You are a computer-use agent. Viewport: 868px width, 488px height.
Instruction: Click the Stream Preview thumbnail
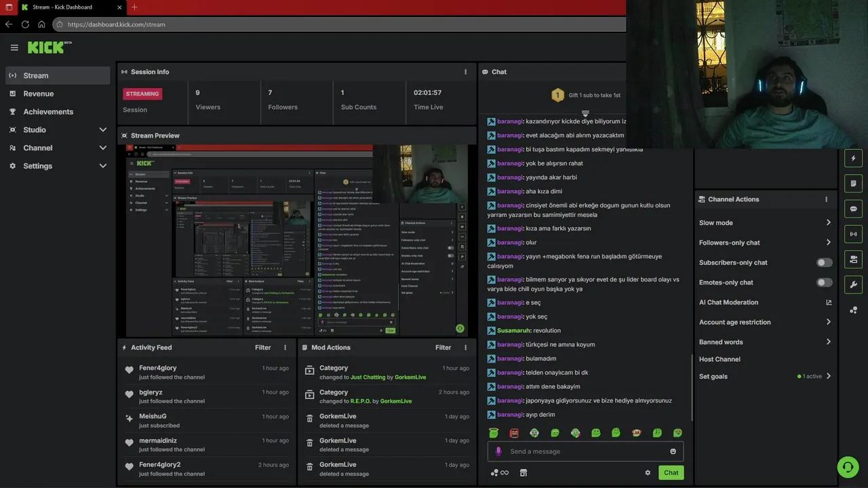[x=297, y=240]
